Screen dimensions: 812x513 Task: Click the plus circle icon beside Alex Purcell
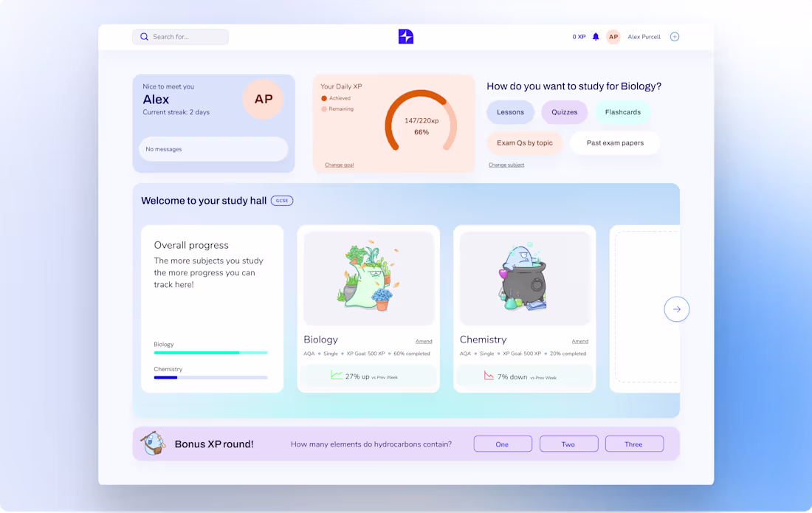(x=674, y=37)
